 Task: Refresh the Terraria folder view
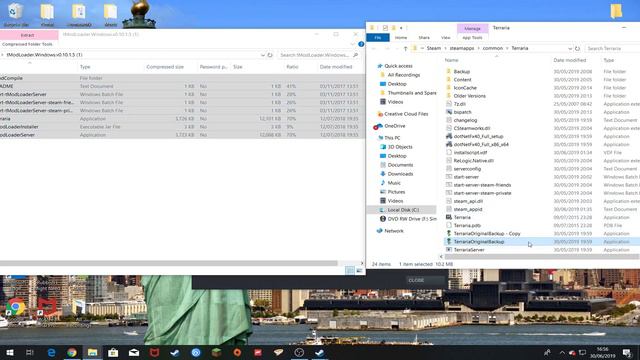click(578, 49)
